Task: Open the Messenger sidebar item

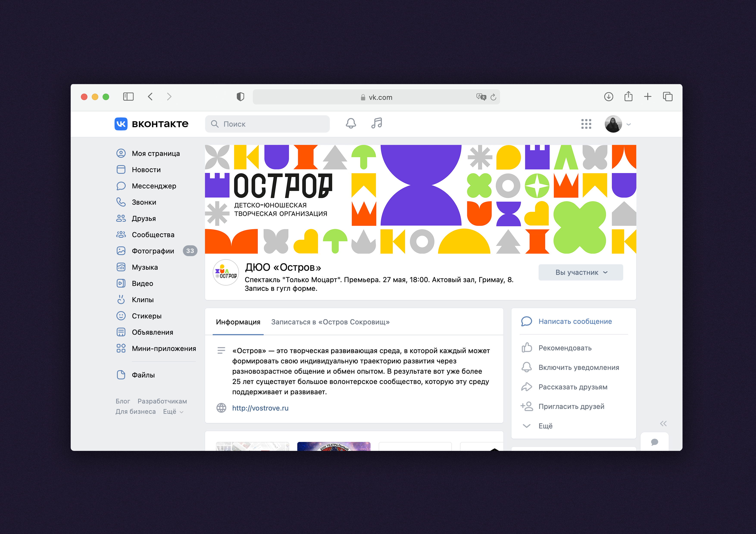Action: coord(154,186)
